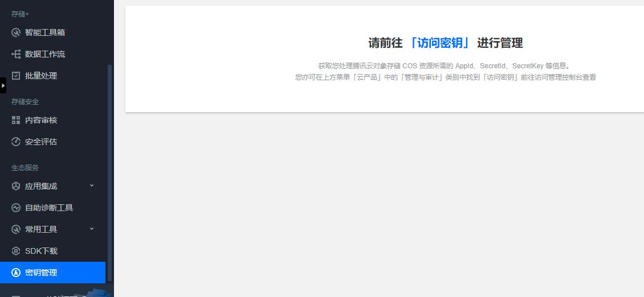Click the 应用集成 cube icon

[16, 186]
